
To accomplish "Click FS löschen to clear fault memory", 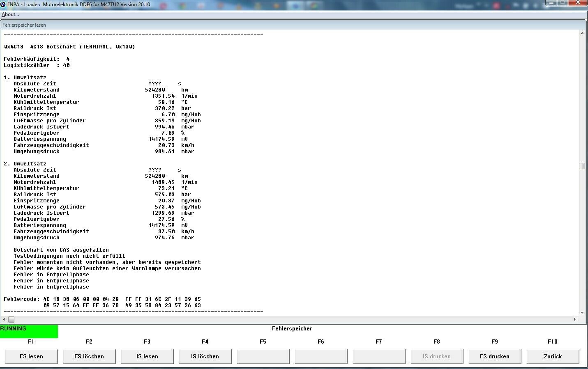I will 89,356.
